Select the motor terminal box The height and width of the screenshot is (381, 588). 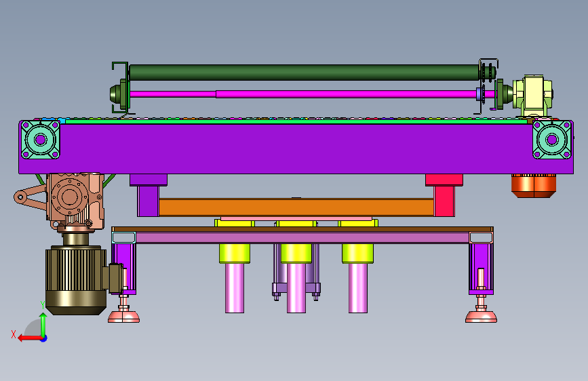click(115, 278)
